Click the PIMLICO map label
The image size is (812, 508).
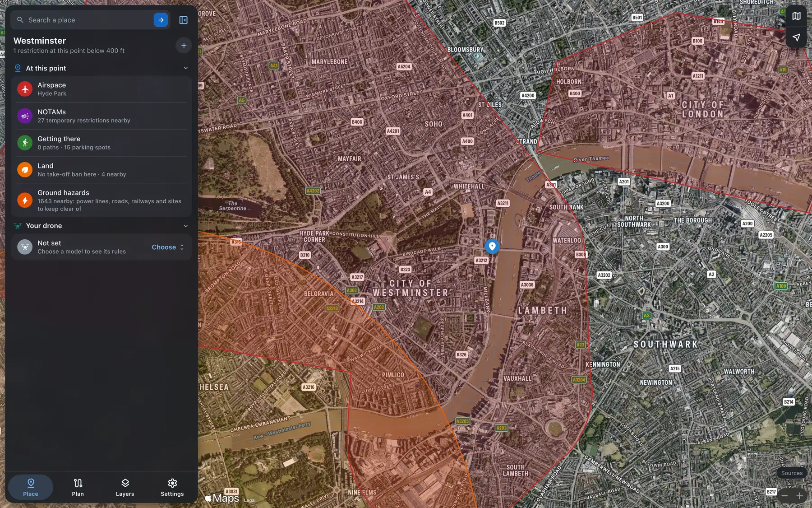point(393,375)
